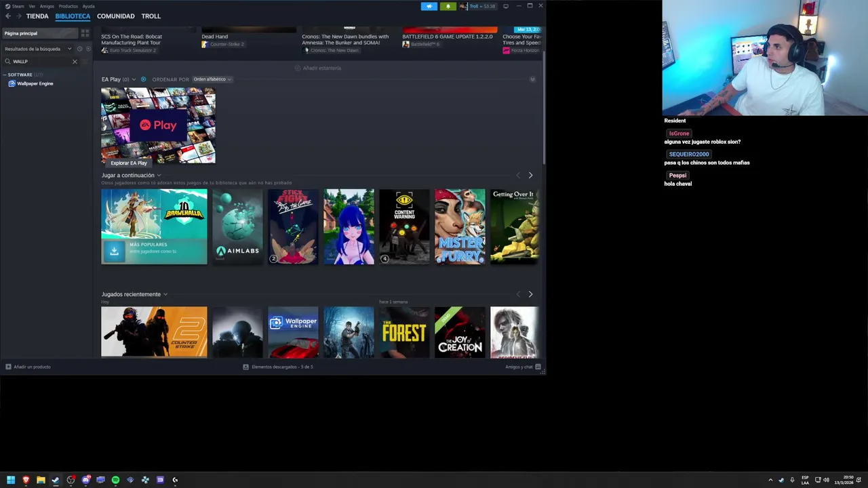868x488 pixels.
Task: Click Añadir un producto
Action: pos(28,367)
